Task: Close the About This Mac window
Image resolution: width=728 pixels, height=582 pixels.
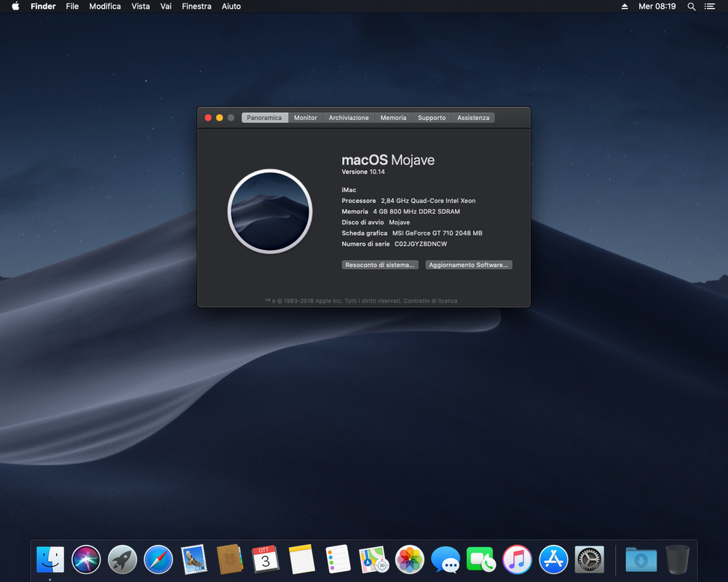Action: pyautogui.click(x=208, y=117)
